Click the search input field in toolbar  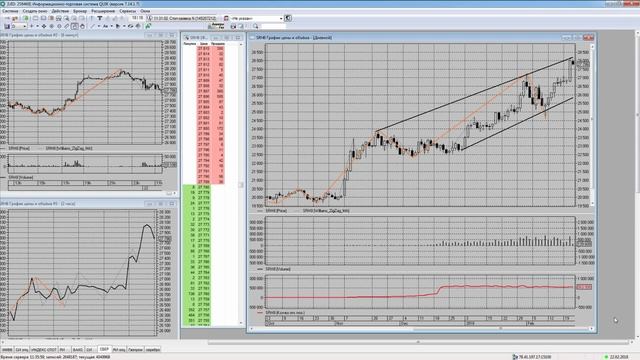tap(273, 26)
